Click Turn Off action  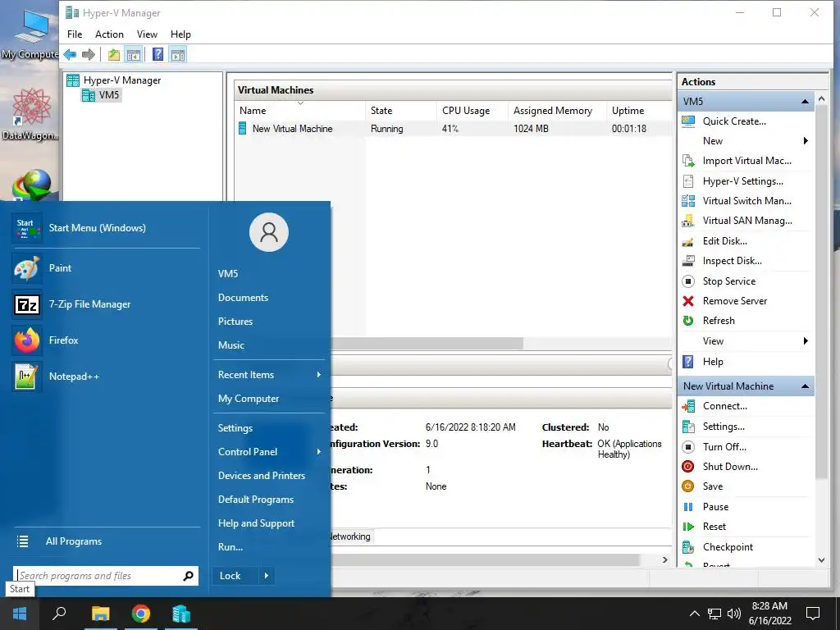[x=724, y=447]
